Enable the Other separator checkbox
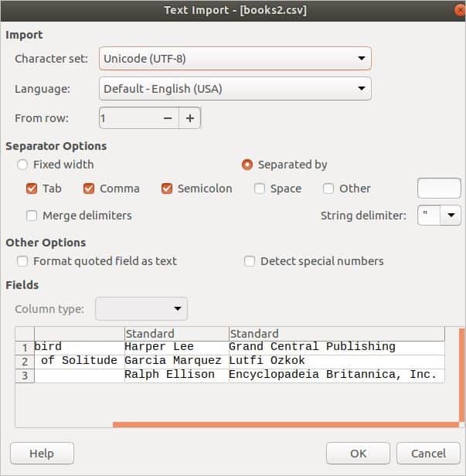466x476 pixels. pyautogui.click(x=328, y=189)
